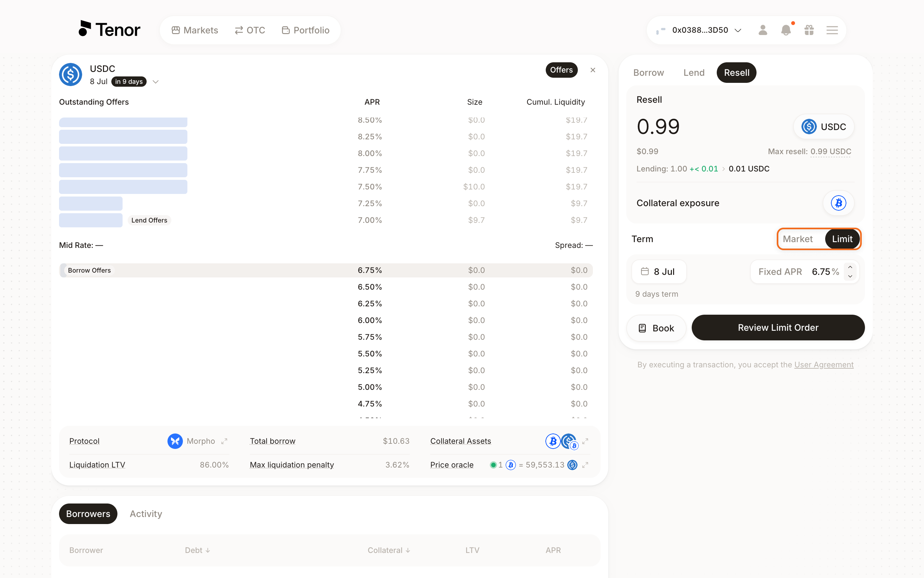Open the order Book button
The height and width of the screenshot is (578, 924).
(656, 328)
